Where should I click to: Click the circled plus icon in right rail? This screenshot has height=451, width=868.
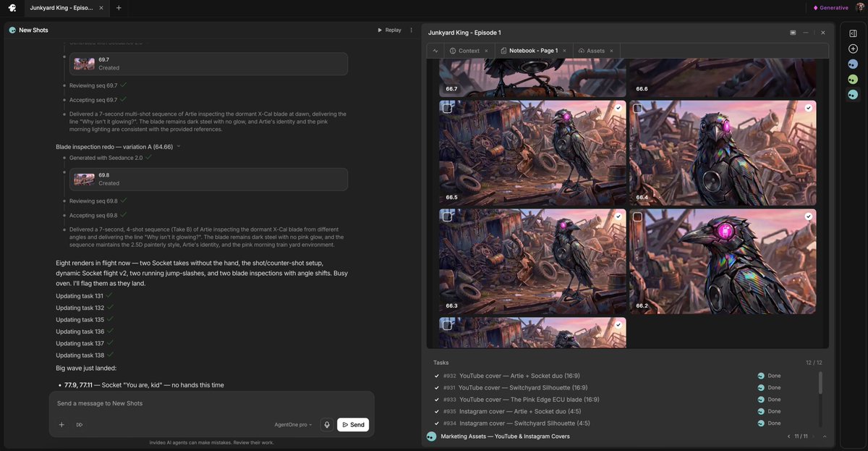(853, 49)
